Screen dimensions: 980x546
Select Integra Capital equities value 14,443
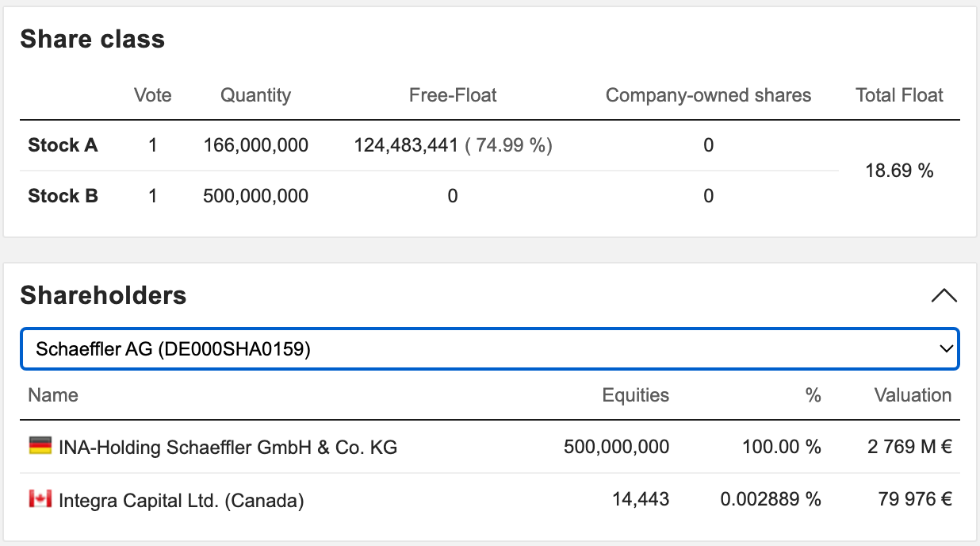click(641, 500)
